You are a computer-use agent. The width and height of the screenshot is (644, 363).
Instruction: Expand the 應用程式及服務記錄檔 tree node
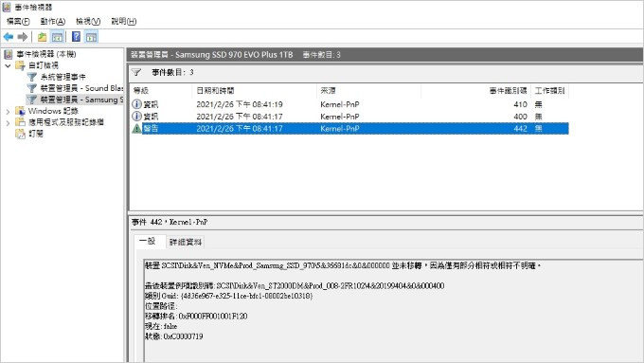click(x=8, y=122)
